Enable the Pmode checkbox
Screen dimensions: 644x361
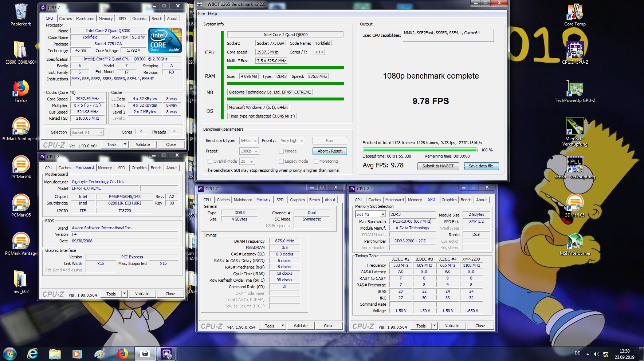pos(281,151)
